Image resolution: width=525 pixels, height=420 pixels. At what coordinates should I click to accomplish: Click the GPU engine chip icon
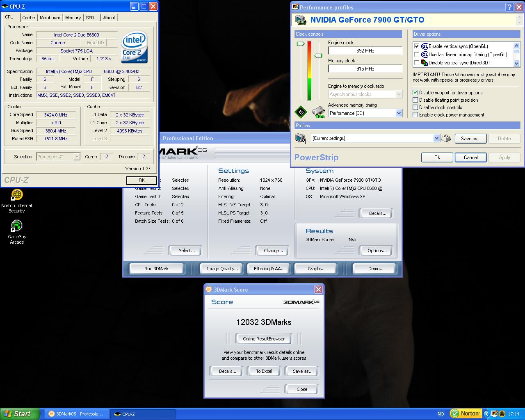click(x=301, y=112)
